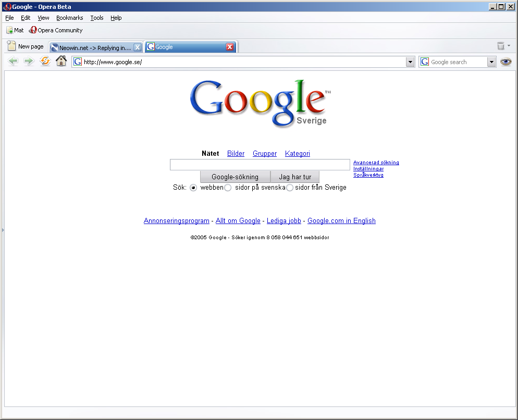Image resolution: width=518 pixels, height=420 pixels.
Task: Click the address bar URL field
Action: pos(243,62)
